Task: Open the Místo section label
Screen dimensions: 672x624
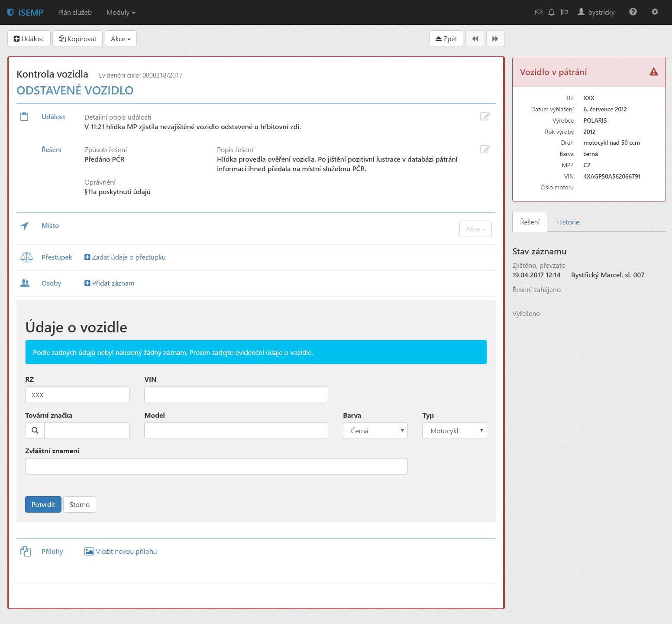Action: point(50,225)
